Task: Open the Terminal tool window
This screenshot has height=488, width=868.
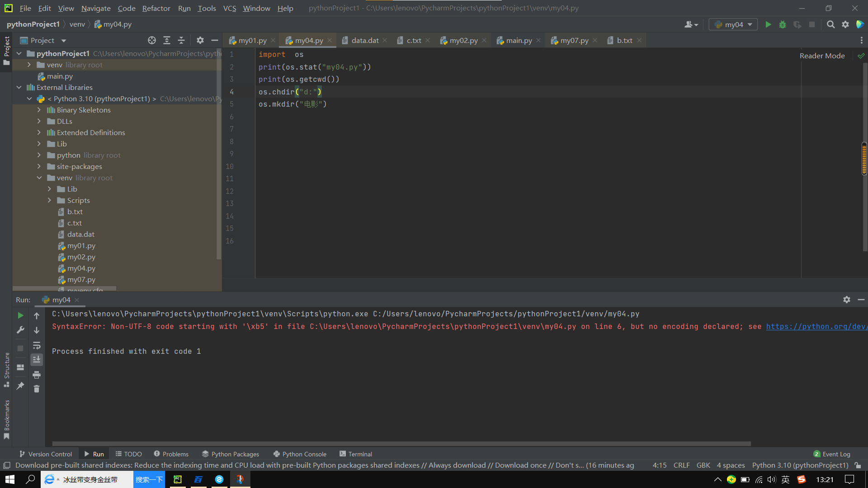Action: pos(356,454)
